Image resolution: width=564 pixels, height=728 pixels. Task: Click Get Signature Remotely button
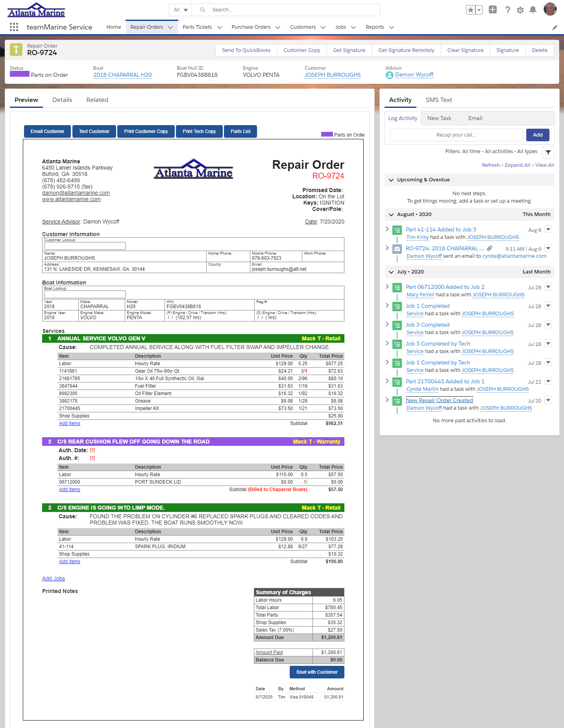(x=406, y=50)
